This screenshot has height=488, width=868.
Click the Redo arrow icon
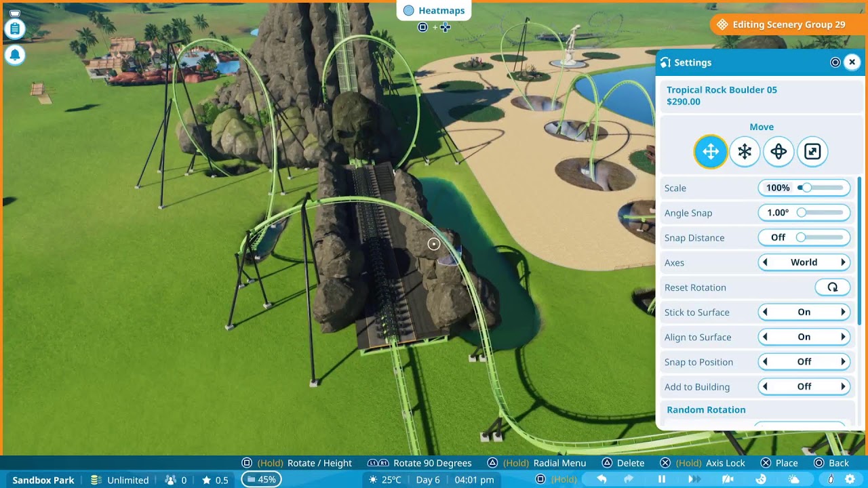[629, 479]
